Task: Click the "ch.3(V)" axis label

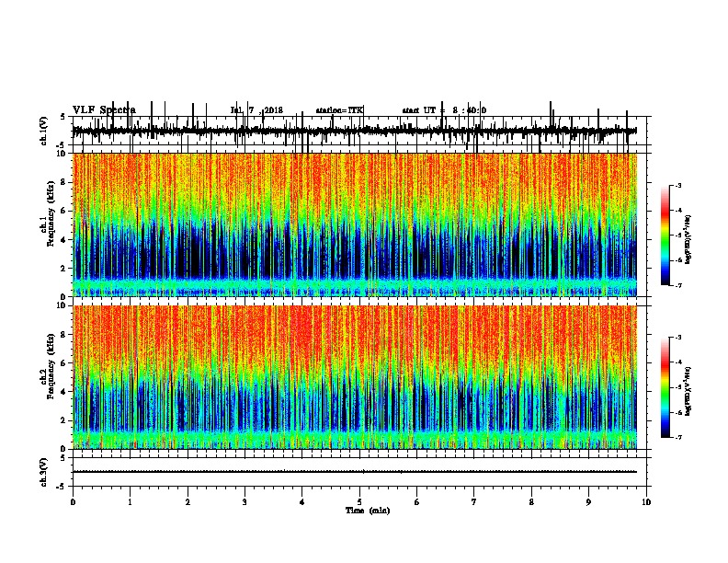Action: coord(44,472)
